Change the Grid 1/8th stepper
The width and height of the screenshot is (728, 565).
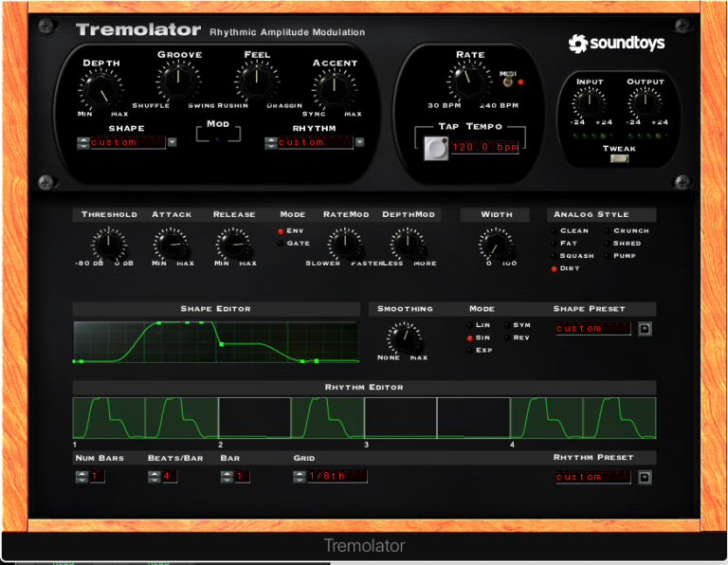pyautogui.click(x=300, y=476)
